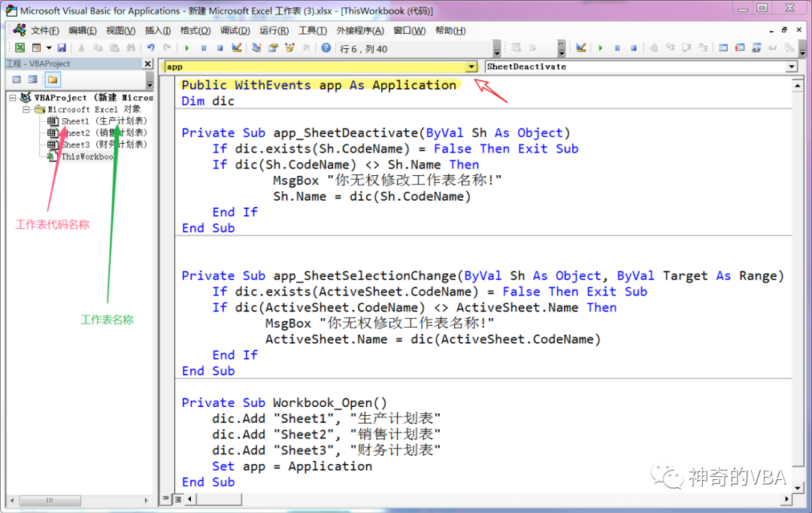
Task: Switch to Full Module View button
Action: (x=177, y=499)
